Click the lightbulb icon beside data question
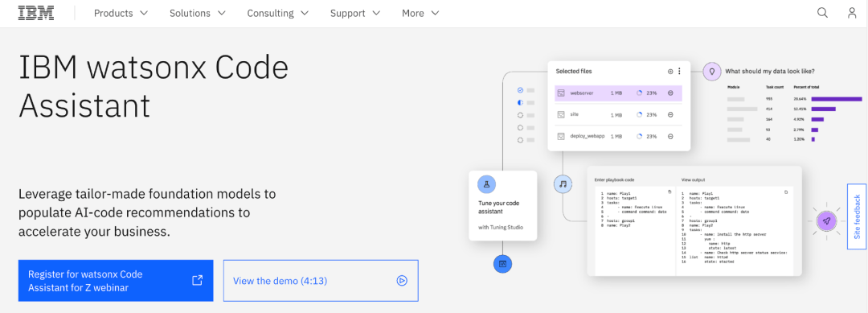 click(x=712, y=71)
